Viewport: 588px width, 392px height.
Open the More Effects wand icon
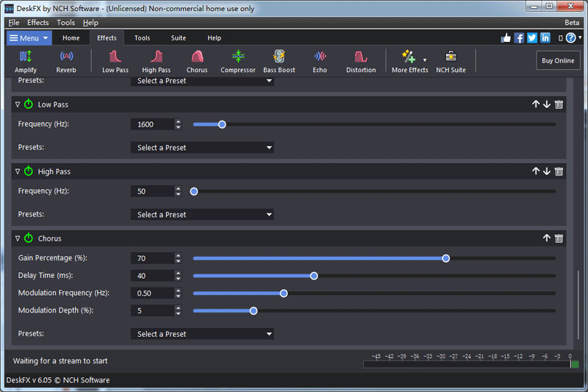408,57
